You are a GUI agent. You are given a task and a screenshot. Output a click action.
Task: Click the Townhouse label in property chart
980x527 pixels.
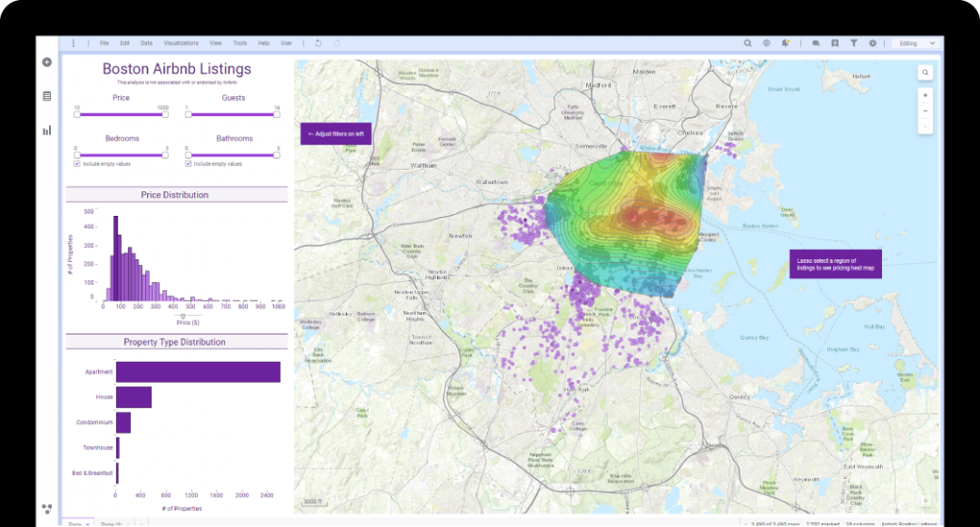[98, 448]
